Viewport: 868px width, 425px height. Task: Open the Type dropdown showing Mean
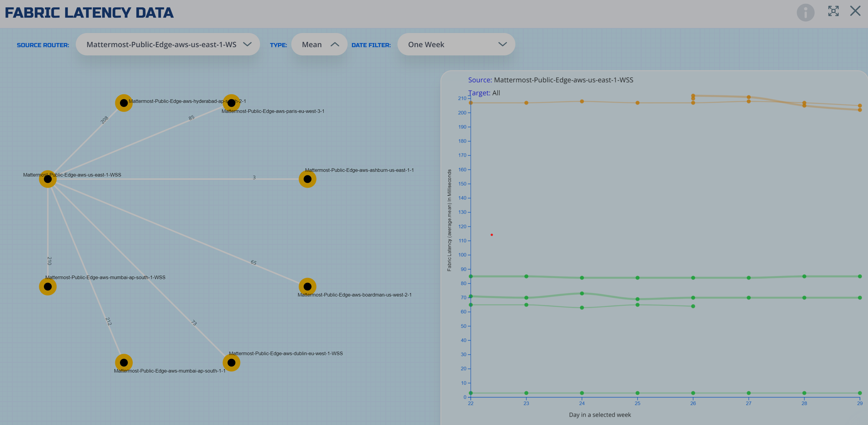click(319, 44)
